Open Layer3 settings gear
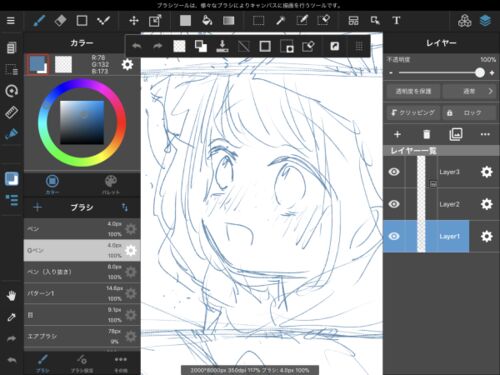500x375 pixels. pos(486,172)
